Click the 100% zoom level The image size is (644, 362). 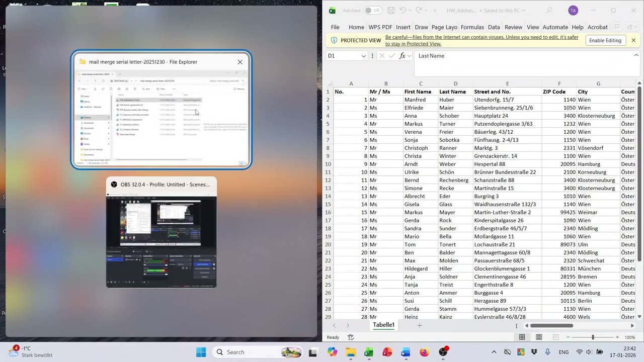click(630, 337)
